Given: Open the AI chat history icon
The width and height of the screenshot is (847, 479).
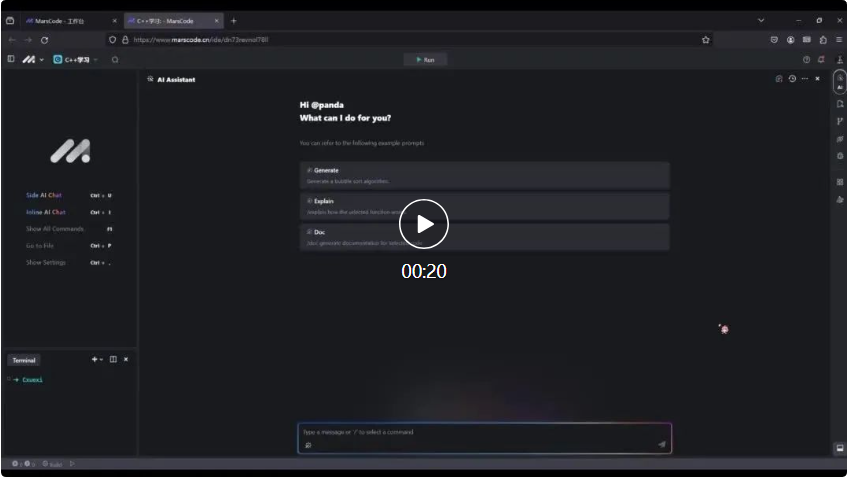Looking at the screenshot, I should (x=792, y=79).
